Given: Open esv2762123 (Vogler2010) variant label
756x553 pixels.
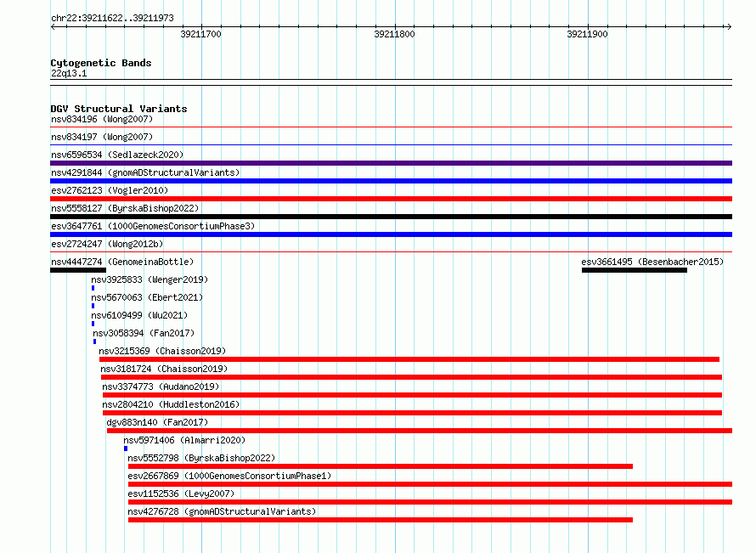Looking at the screenshot, I should 110,190.
